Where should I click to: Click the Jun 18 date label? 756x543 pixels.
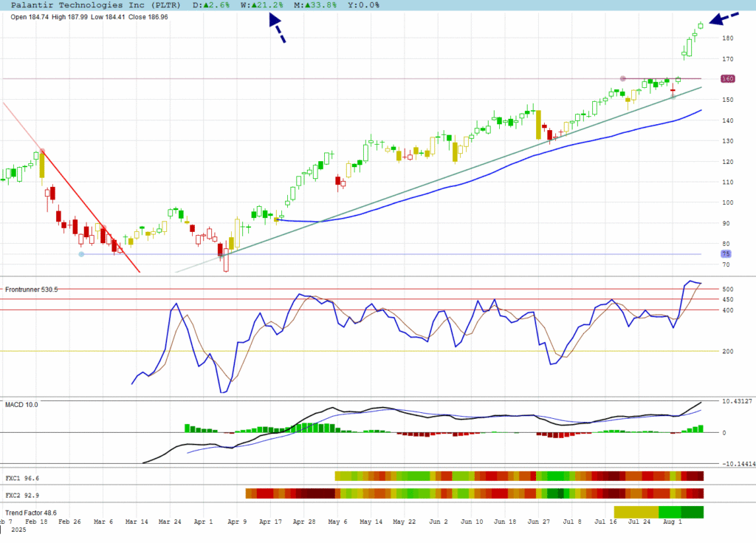(x=505, y=522)
